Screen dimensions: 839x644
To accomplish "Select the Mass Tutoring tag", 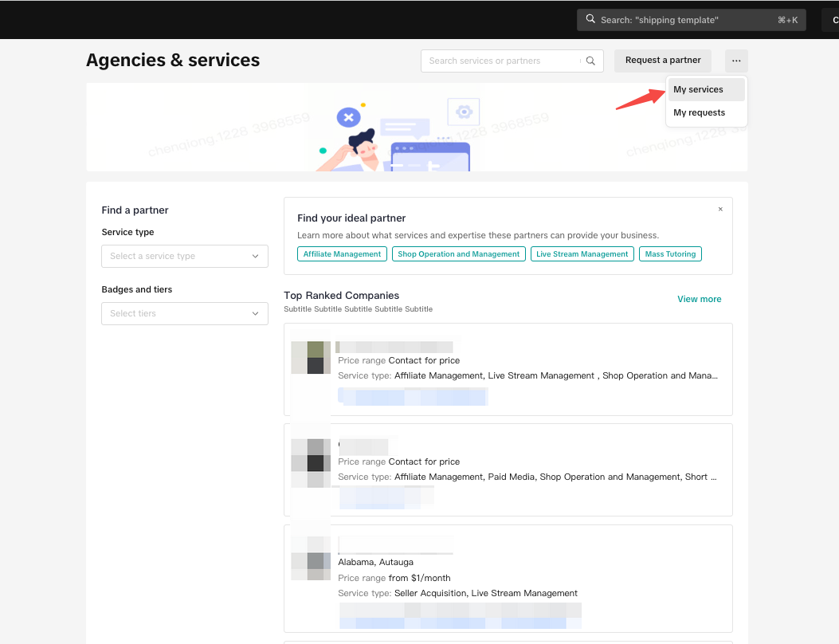I will 670,254.
